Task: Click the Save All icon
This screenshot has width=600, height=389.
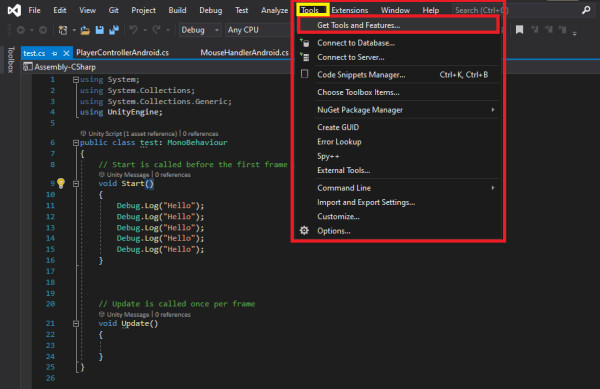Action: coord(114,30)
